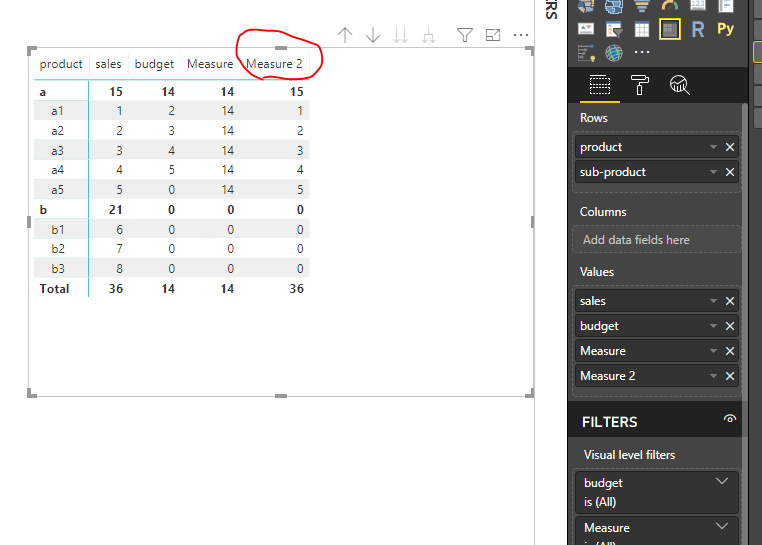Expand the Measure visual level filter card

[722, 526]
